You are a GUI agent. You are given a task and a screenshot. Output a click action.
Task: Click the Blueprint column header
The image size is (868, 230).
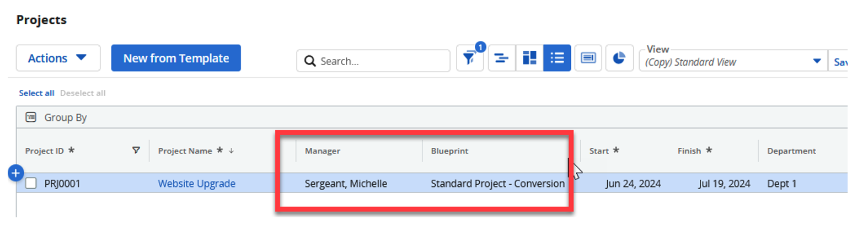(x=449, y=151)
